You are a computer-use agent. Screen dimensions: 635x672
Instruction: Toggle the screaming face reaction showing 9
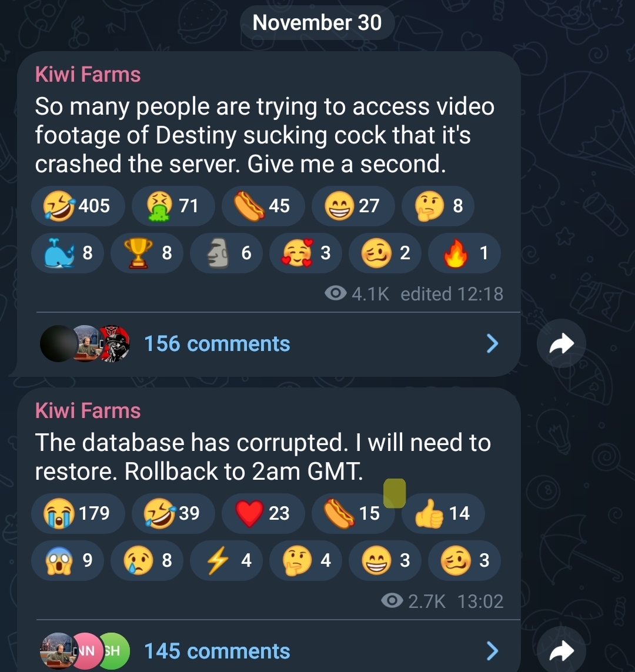68,560
